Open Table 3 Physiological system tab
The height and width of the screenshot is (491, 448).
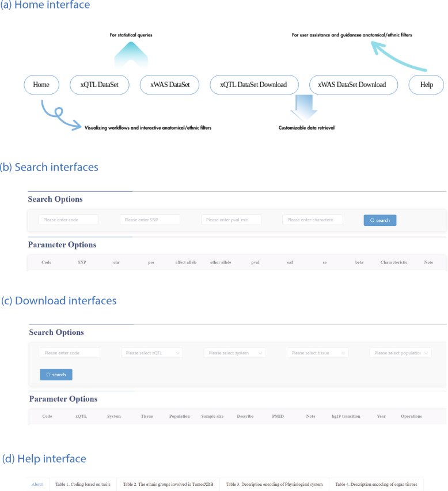click(274, 484)
